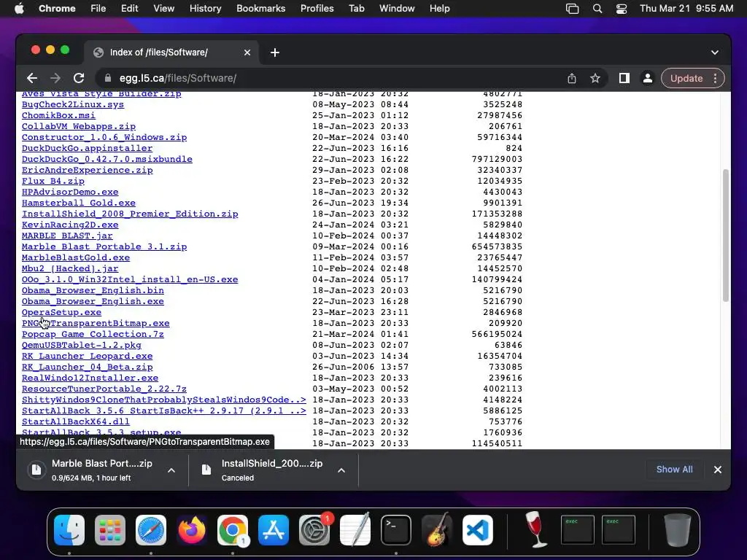
Task: Click MARBLE_BLAST.jar link
Action: pos(67,236)
